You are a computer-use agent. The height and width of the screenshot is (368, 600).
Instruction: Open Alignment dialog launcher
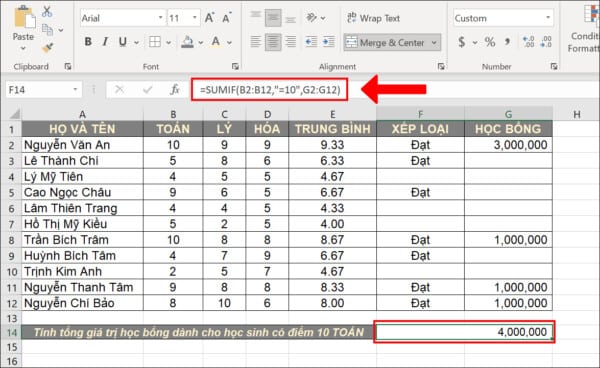click(441, 67)
